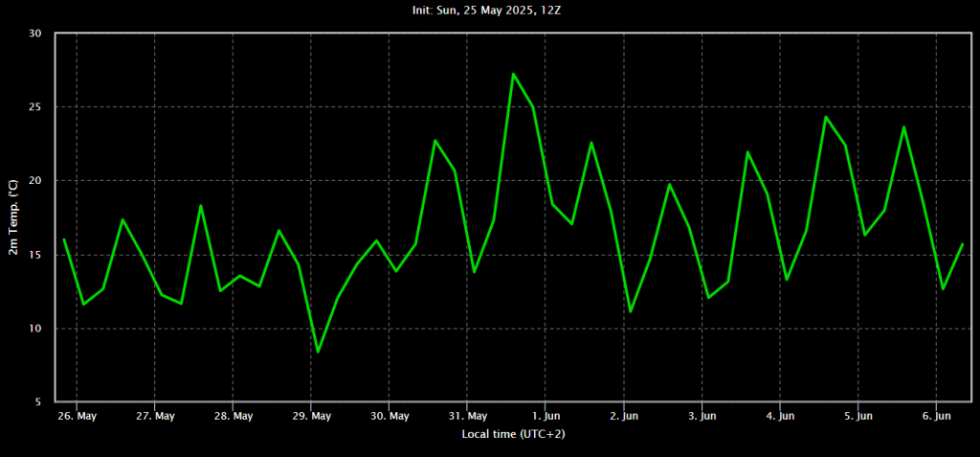Select the 30. May axis label

(389, 417)
